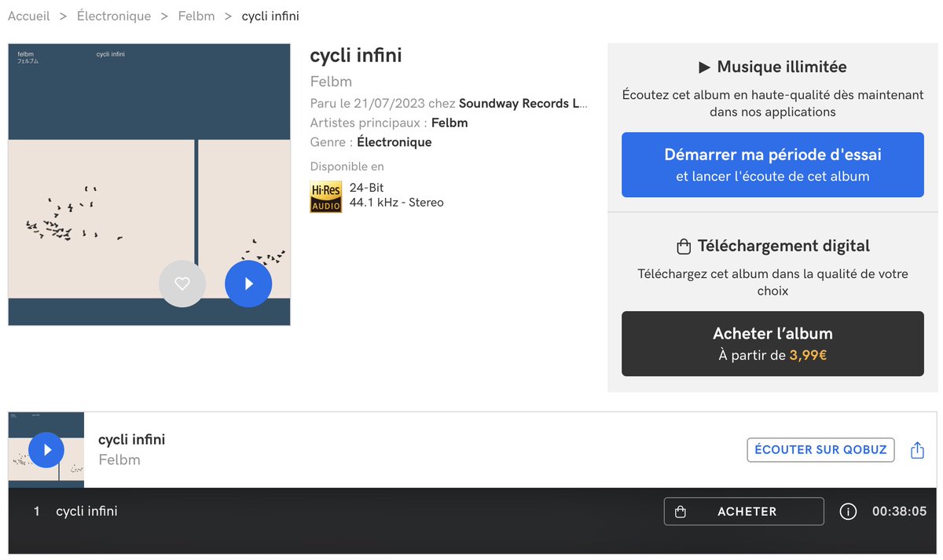Open main artist Felbm link

(x=449, y=123)
